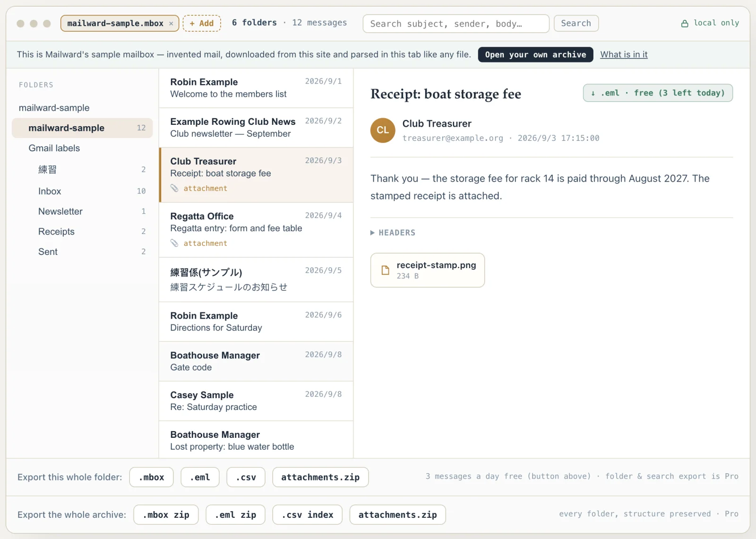Viewport: 756px width, 539px height.
Task: Click the + Add archive button
Action: coord(202,23)
